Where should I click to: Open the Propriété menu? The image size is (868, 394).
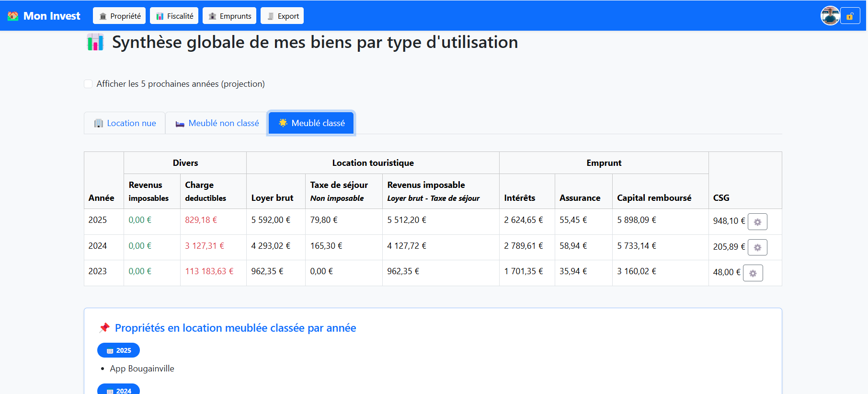119,16
